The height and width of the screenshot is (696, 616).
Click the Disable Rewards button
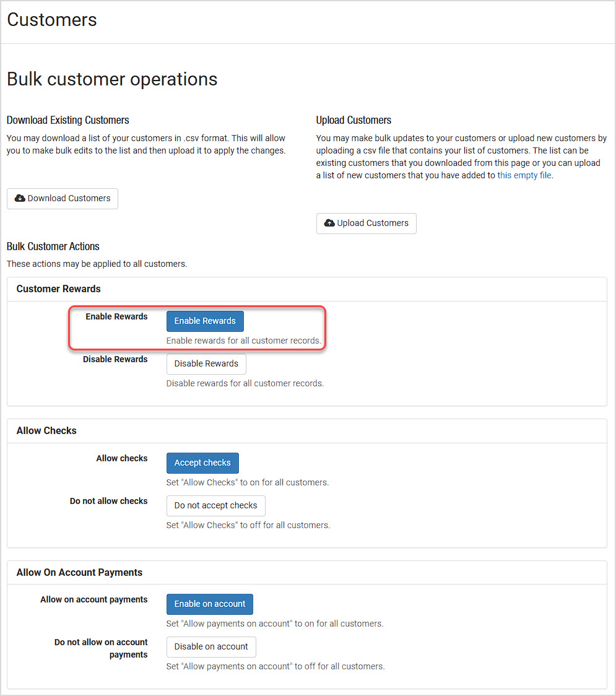point(206,363)
